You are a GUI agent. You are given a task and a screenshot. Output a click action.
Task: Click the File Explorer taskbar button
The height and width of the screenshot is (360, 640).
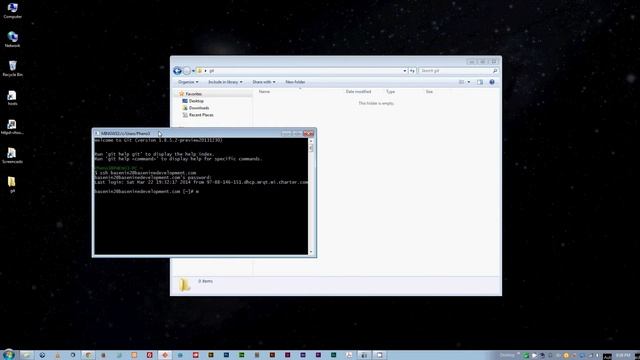[27, 355]
